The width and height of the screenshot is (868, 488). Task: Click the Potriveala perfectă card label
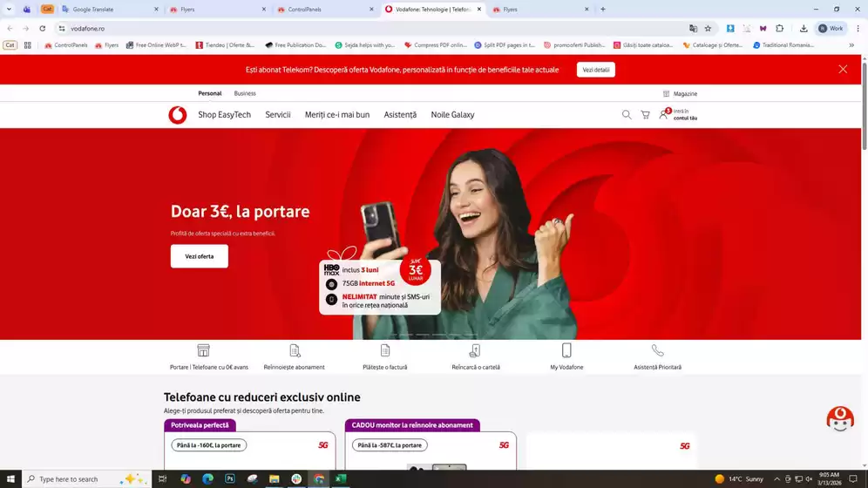click(x=200, y=425)
